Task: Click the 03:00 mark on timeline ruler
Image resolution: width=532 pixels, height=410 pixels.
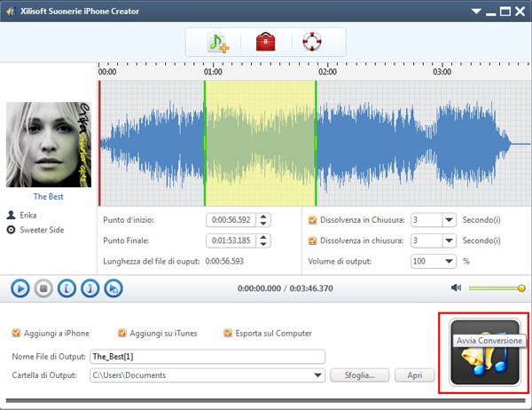Action: pyautogui.click(x=442, y=72)
